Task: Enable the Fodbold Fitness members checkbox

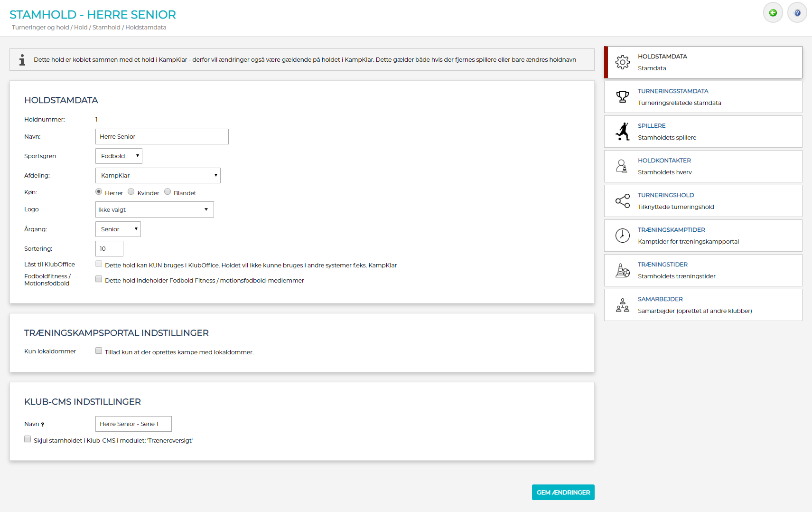Action: (x=99, y=279)
